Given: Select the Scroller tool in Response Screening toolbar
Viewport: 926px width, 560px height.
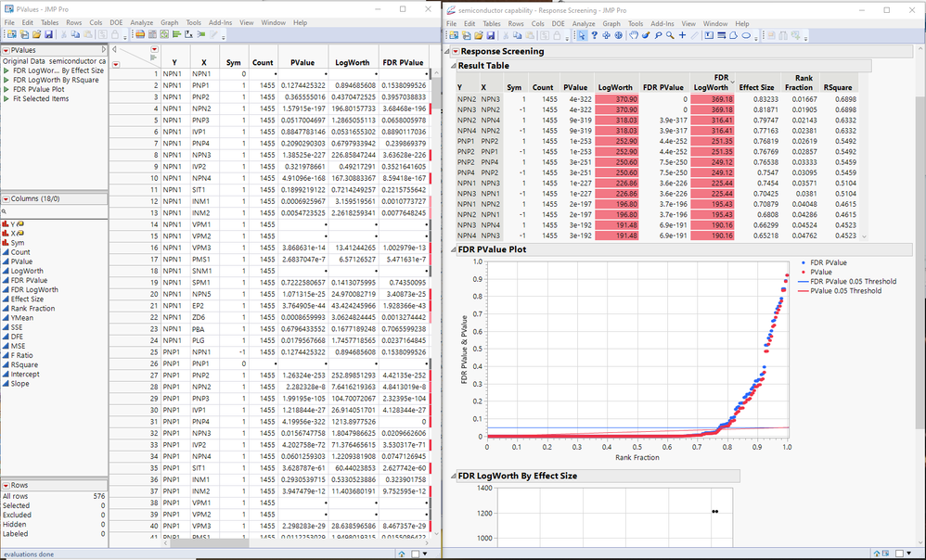Looking at the screenshot, I should 618,35.
